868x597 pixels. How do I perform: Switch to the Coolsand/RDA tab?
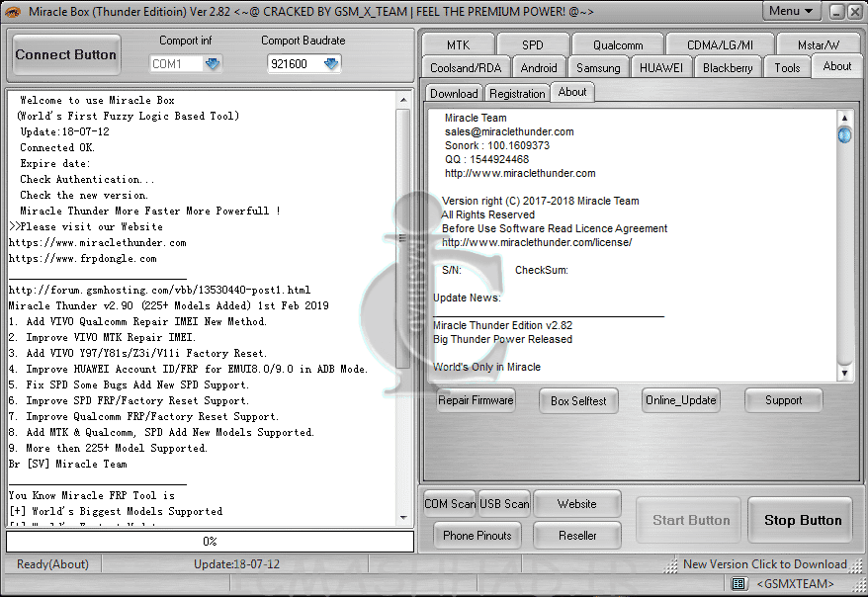pos(466,67)
